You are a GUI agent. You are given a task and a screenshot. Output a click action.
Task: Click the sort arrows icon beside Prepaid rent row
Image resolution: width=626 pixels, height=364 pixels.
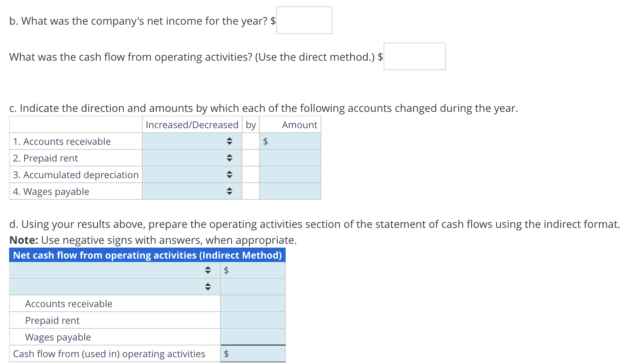coord(229,158)
